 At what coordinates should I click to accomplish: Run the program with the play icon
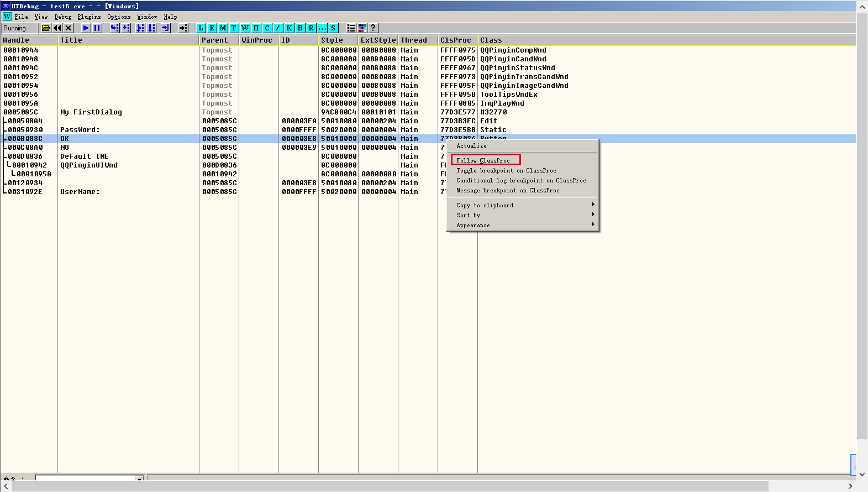pyautogui.click(x=86, y=28)
